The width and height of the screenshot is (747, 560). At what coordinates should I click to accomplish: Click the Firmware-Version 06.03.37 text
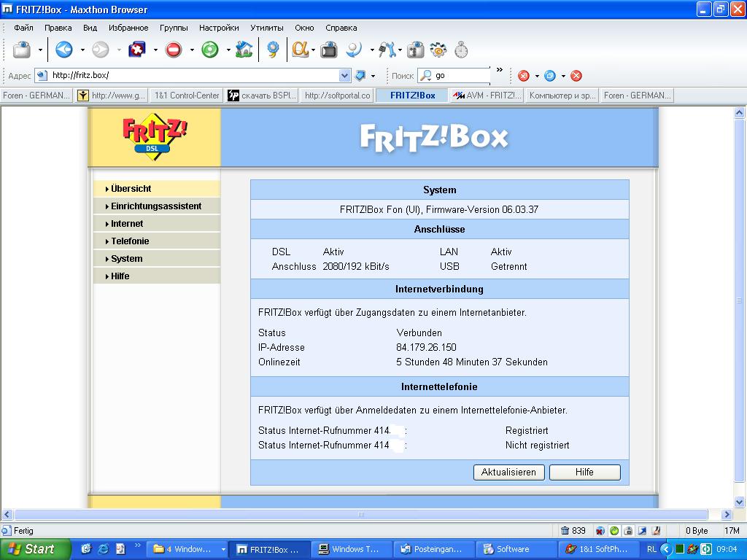[x=482, y=209]
